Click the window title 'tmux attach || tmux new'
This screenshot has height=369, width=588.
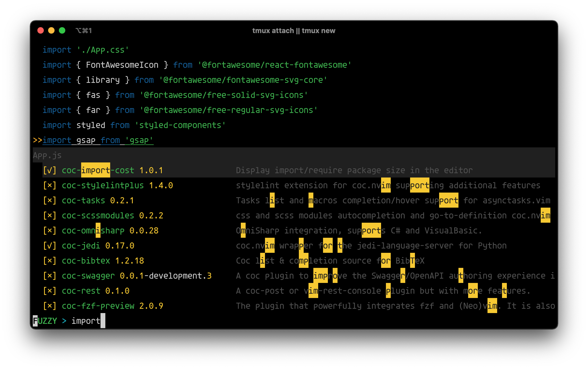[294, 31]
